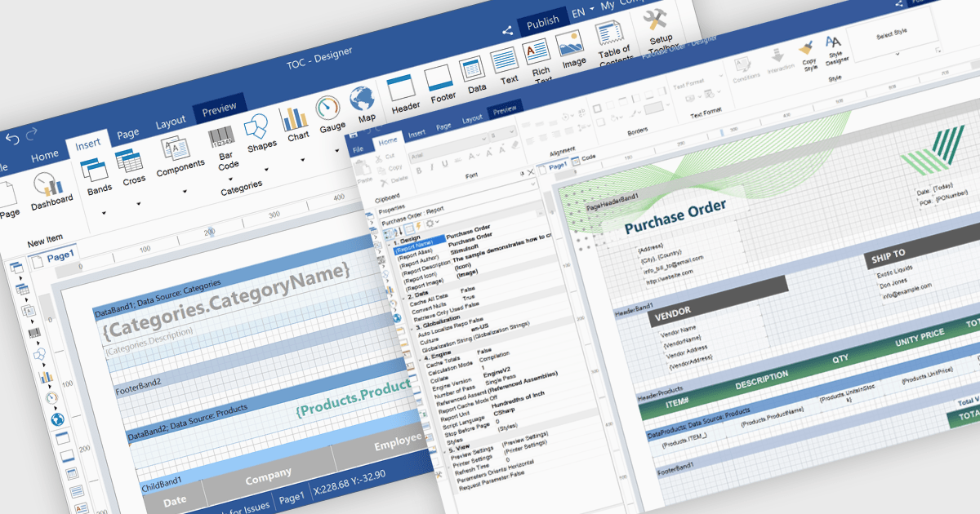Click the Publish button
The height and width of the screenshot is (514, 980).
542,21
